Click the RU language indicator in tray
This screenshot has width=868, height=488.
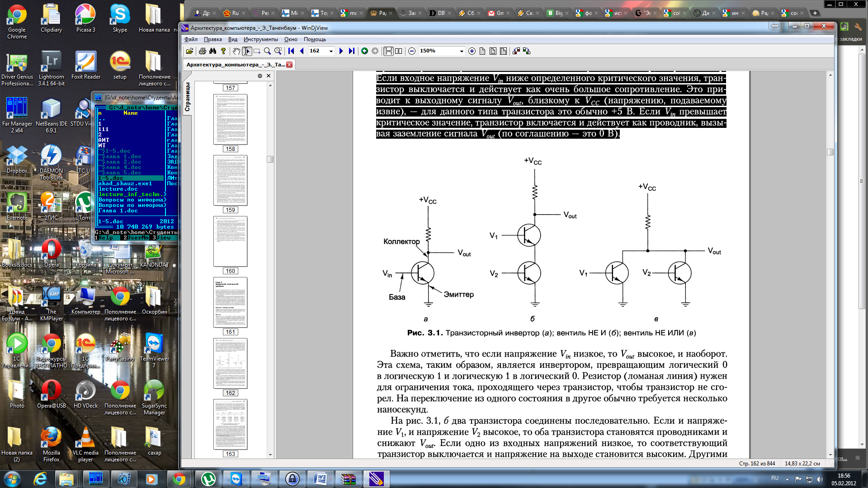775,478
